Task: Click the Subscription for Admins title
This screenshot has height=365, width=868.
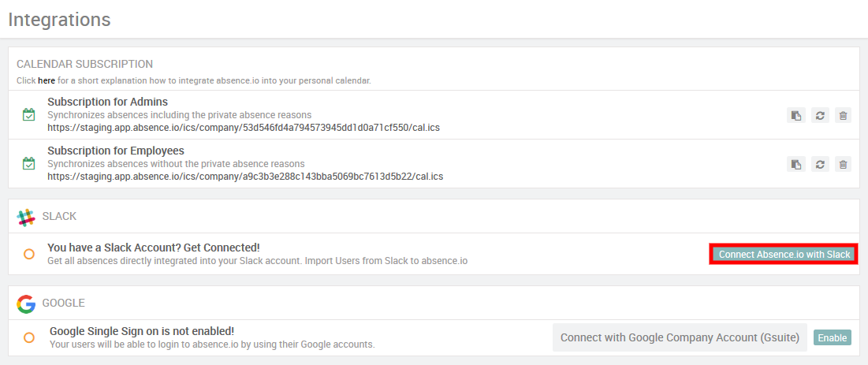Action: (107, 102)
